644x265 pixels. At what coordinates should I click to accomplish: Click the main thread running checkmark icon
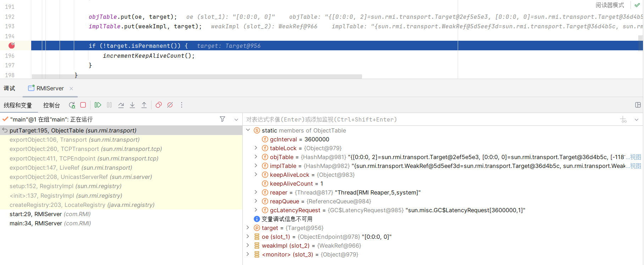[x=5, y=119]
